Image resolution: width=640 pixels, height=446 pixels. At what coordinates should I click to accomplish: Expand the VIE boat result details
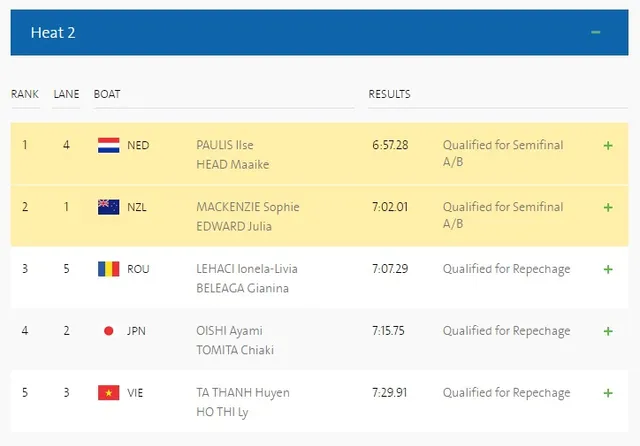point(608,393)
